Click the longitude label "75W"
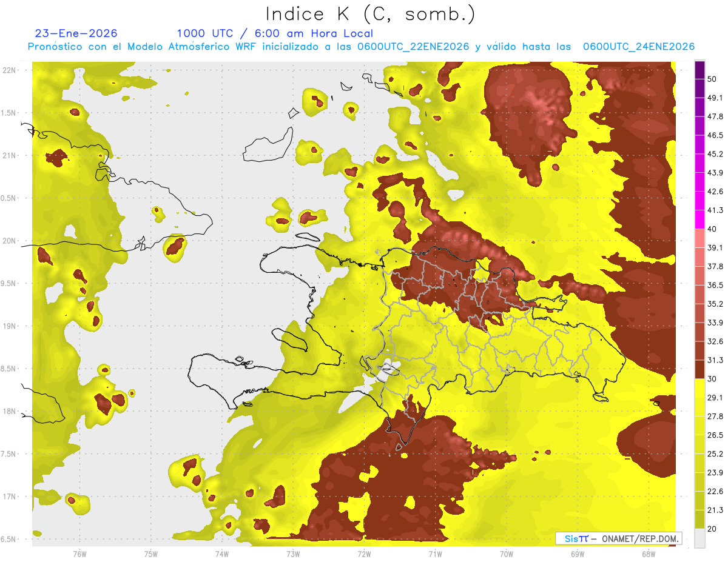Viewport: 728px width, 562px height. 151,554
